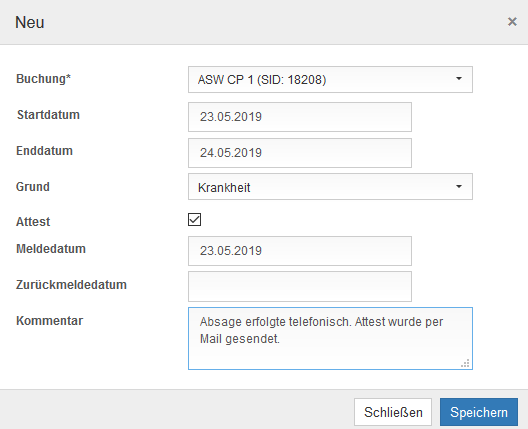The width and height of the screenshot is (528, 429).
Task: Open the Buchung dropdown arrow
Action: point(459,79)
